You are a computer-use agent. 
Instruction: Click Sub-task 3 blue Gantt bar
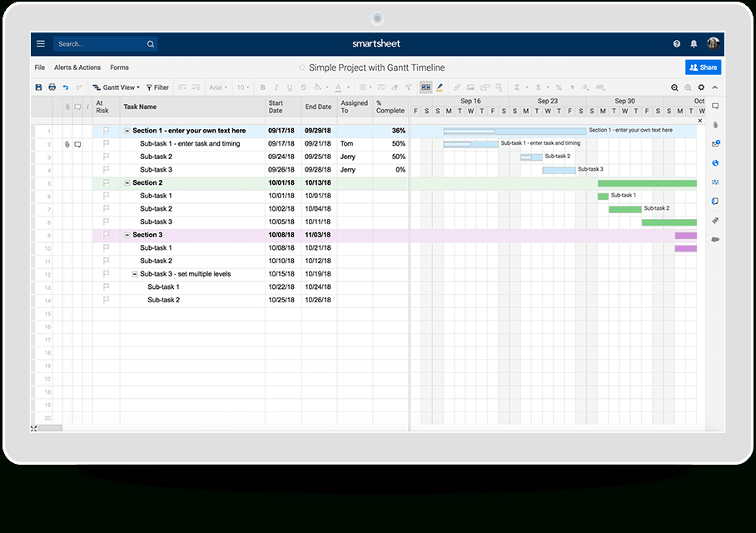(x=559, y=170)
